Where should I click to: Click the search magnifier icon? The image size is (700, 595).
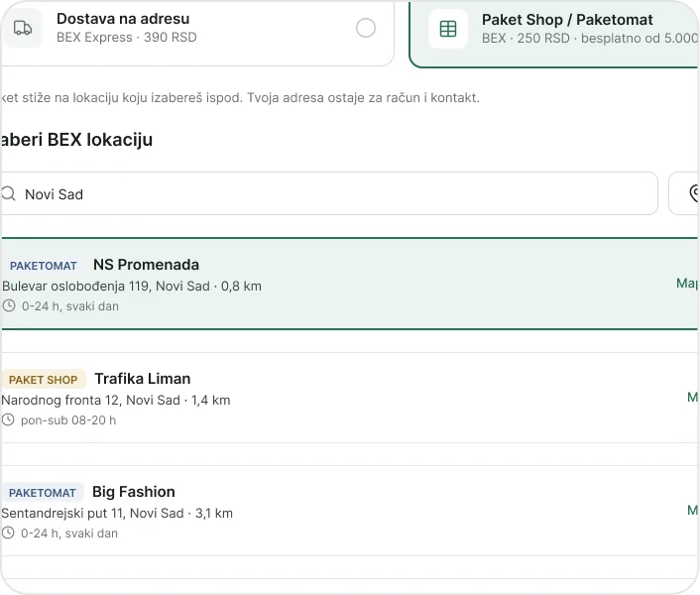click(x=8, y=193)
